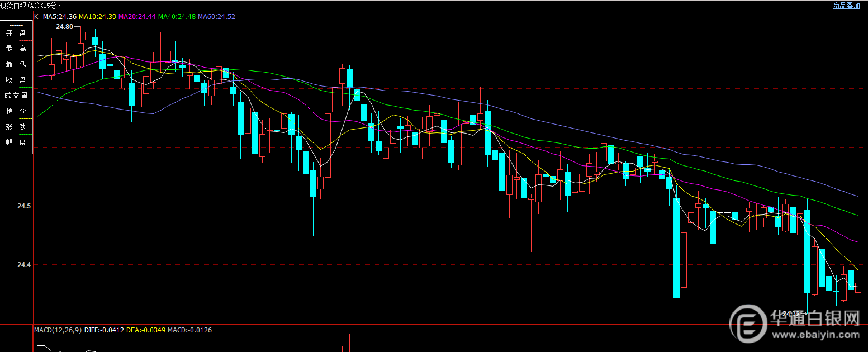Click the 最高 row in the info panel

(16, 49)
